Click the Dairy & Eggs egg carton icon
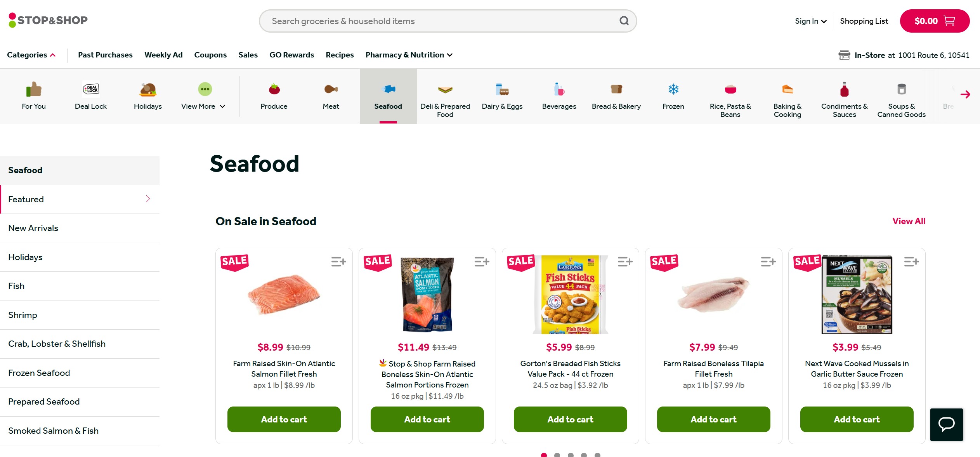The height and width of the screenshot is (457, 980). (x=502, y=90)
